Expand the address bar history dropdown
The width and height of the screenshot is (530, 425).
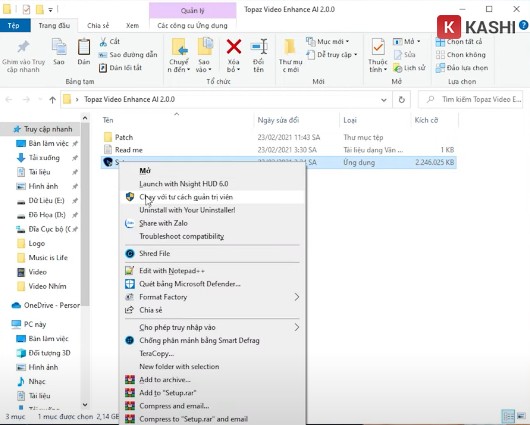click(x=384, y=100)
